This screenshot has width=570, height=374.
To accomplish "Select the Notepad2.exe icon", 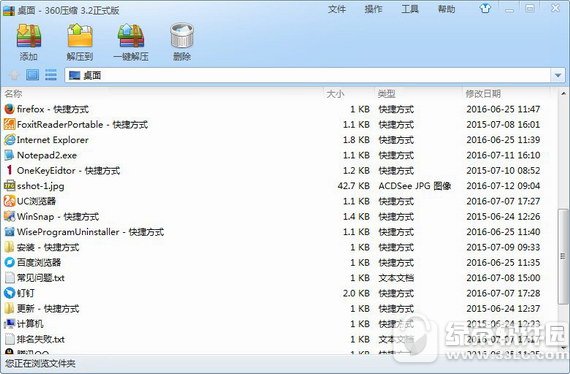I will pos(9,155).
